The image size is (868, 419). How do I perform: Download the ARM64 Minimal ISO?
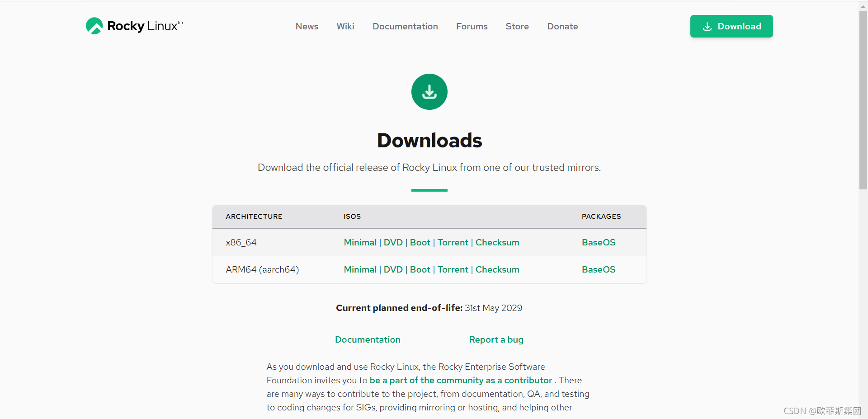(x=360, y=269)
